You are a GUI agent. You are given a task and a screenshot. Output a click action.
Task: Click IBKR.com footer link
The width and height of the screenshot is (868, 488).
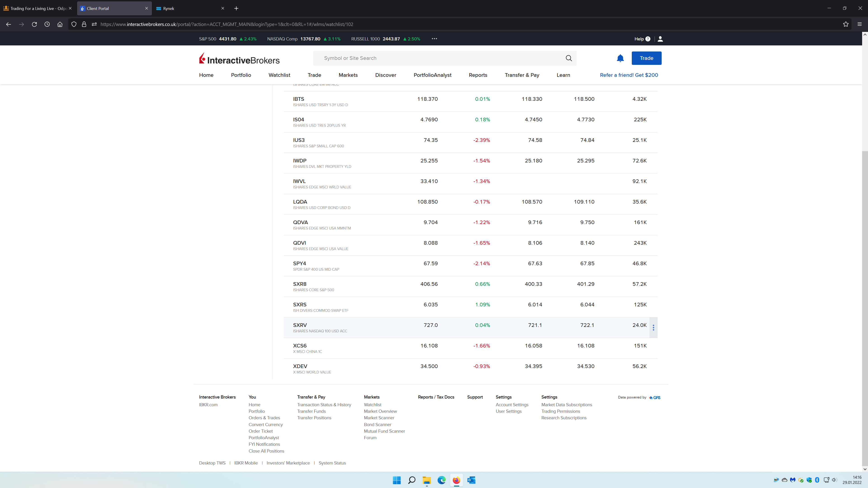click(208, 404)
